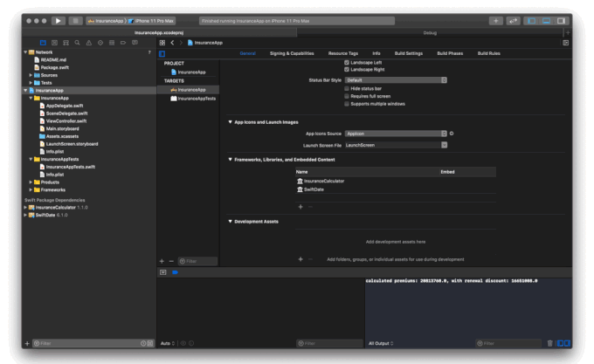This screenshot has width=594, height=364.
Task: Open the All Output console filter menu
Action: pyautogui.click(x=381, y=343)
